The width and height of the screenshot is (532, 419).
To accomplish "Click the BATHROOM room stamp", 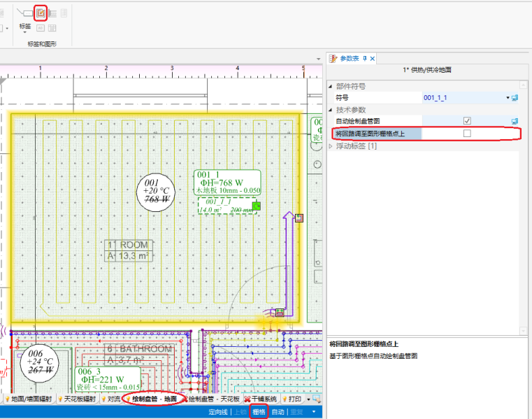I will tap(139, 354).
